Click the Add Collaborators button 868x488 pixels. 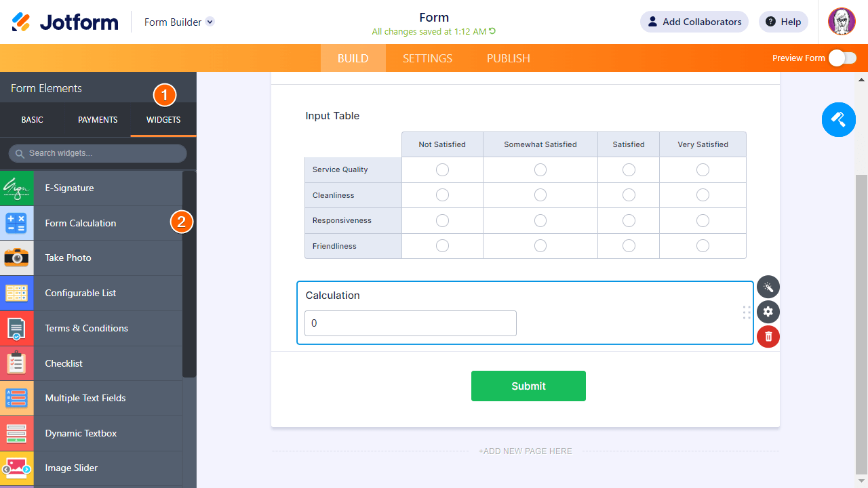coord(694,22)
